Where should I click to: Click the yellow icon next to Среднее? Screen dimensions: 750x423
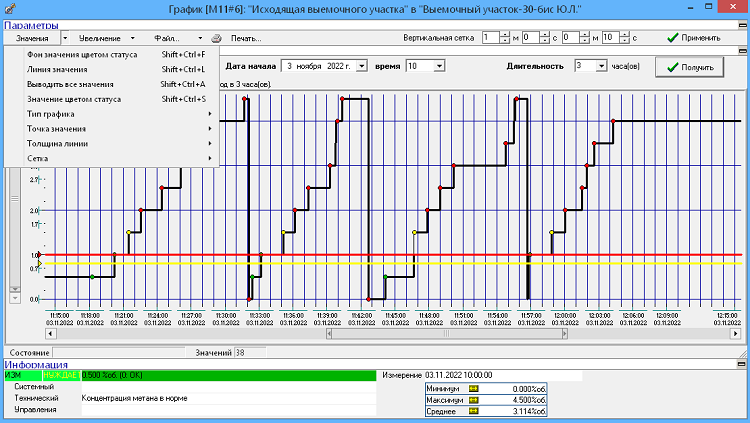[x=474, y=411]
